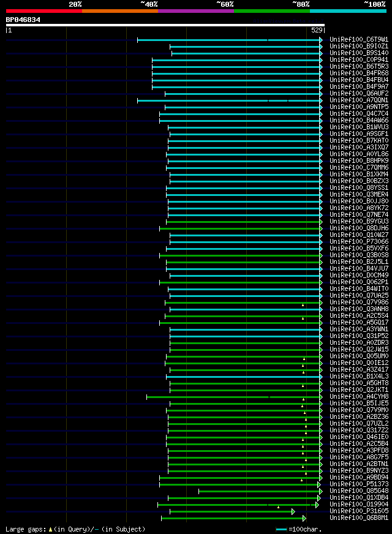Click the =100char. scale legend text
The width and height of the screenshot is (392, 534).
click(305, 529)
